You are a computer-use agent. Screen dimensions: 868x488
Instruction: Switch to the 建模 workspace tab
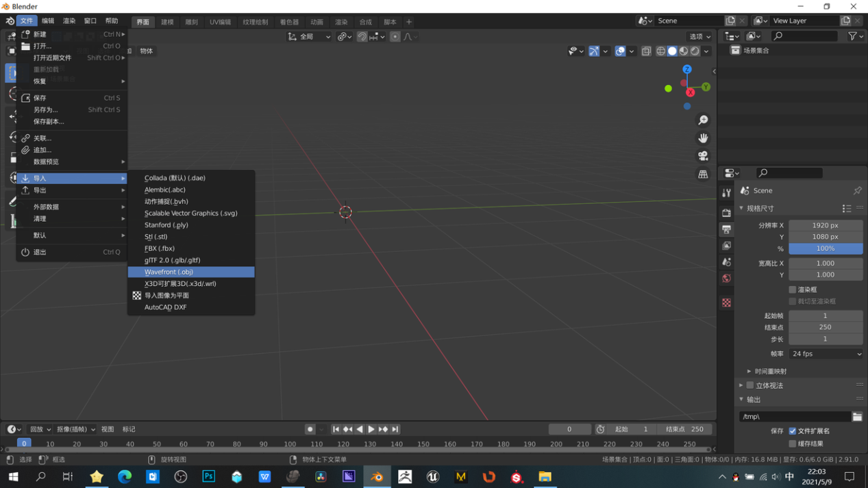(166, 21)
